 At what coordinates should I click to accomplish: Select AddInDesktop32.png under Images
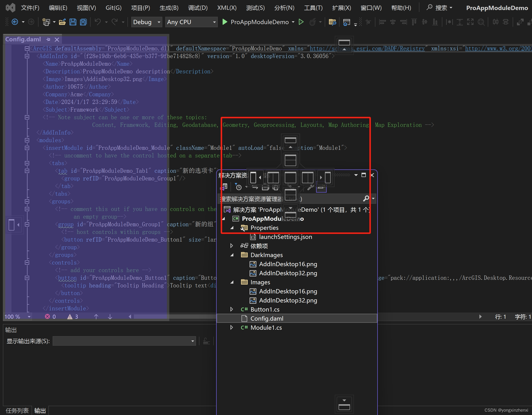(x=288, y=300)
